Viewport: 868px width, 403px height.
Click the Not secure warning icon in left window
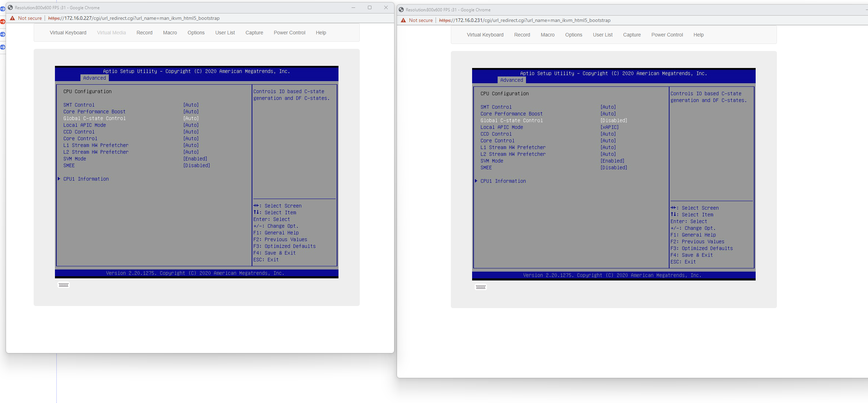click(12, 18)
